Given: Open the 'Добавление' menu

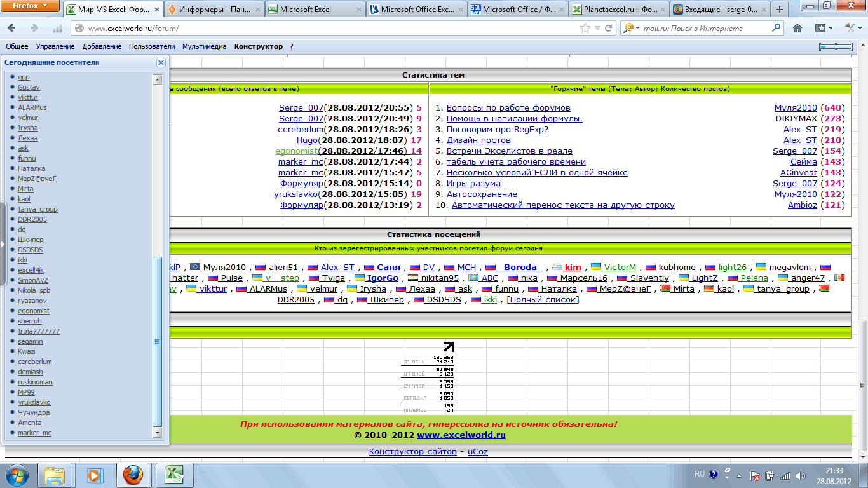Looking at the screenshot, I should [102, 46].
